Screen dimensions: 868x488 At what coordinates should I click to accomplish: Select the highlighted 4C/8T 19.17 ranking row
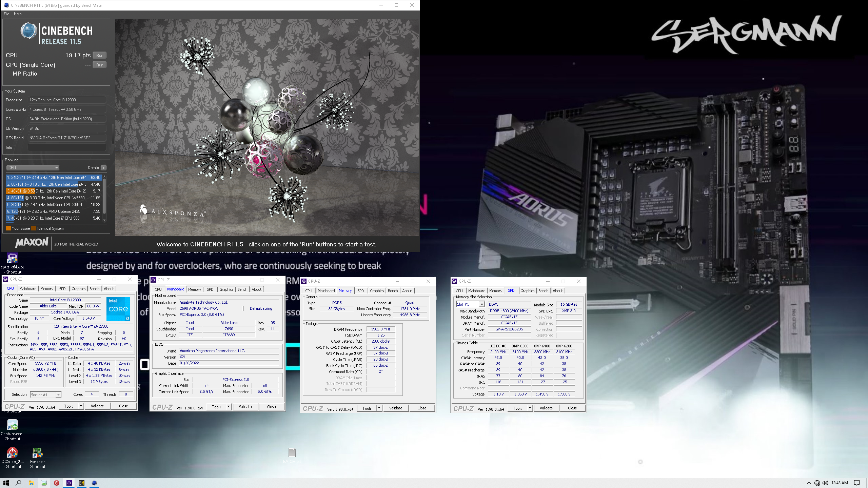[54, 191]
